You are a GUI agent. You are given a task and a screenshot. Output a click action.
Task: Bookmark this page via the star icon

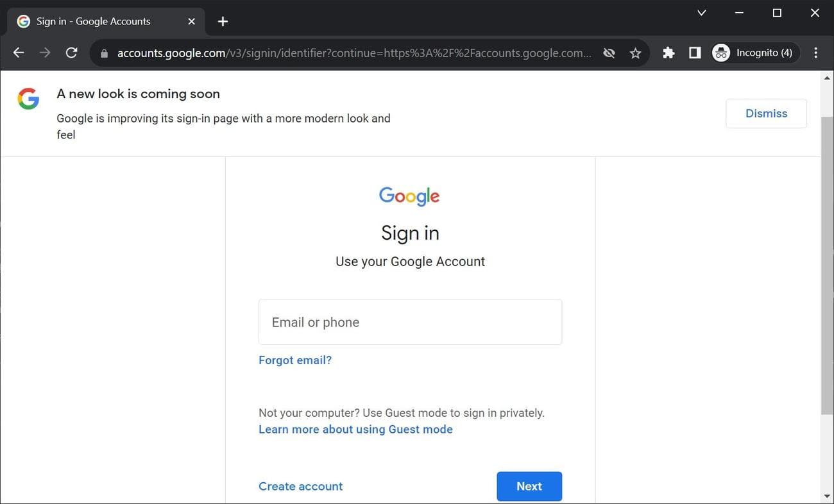pos(635,53)
